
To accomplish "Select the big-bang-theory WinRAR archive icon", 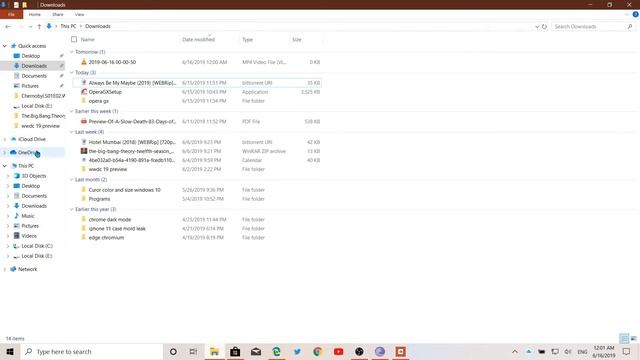I will click(84, 151).
